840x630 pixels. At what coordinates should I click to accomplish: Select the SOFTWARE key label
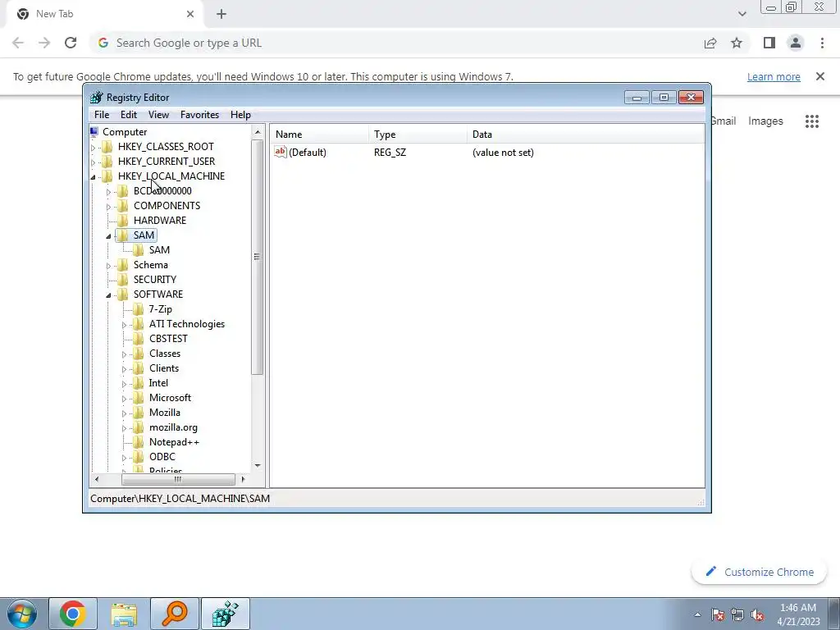pos(158,294)
